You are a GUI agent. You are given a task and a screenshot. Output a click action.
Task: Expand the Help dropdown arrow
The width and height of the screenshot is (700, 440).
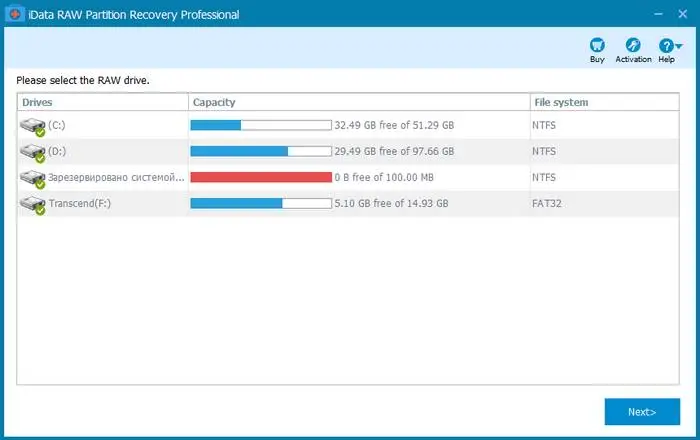tap(679, 46)
